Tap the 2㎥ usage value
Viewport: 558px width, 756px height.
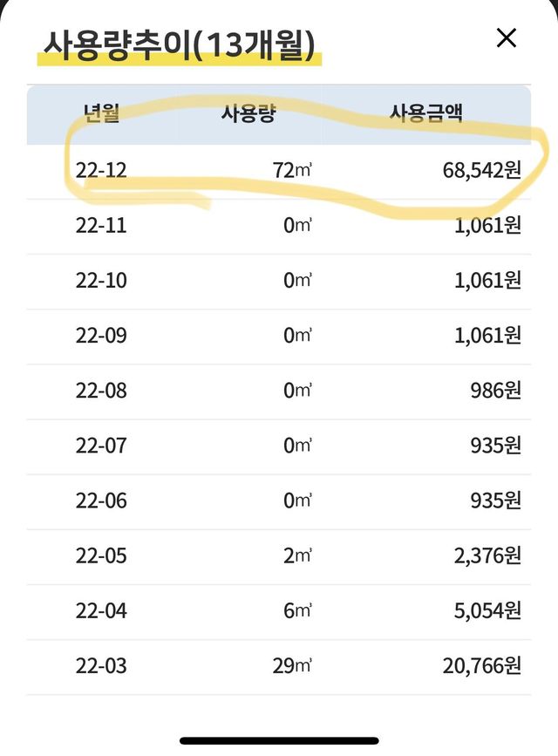tap(297, 555)
